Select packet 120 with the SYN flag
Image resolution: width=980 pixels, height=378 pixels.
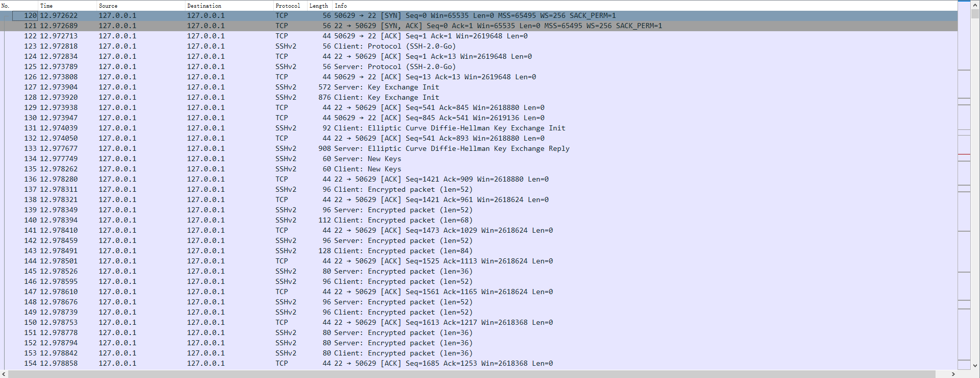358,16
